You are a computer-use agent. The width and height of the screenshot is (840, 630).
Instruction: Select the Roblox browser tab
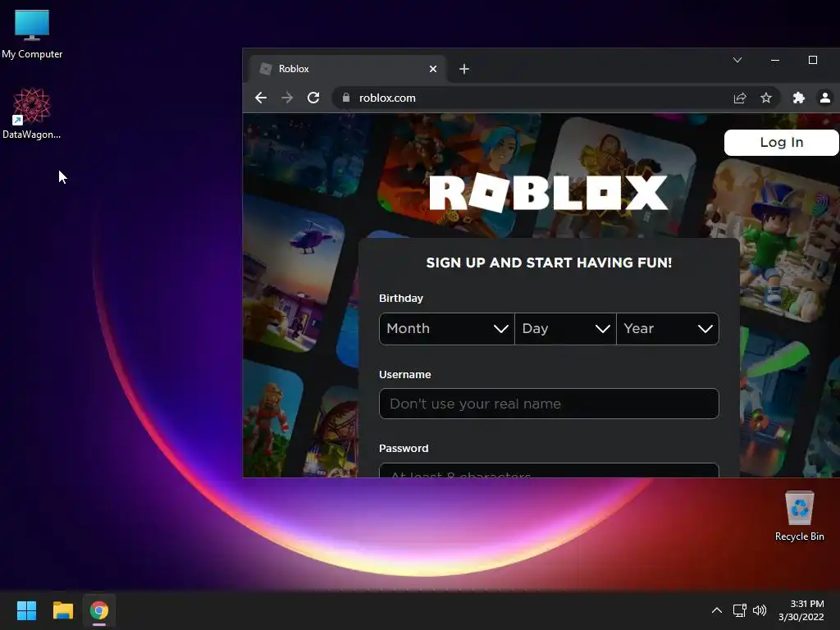point(347,69)
